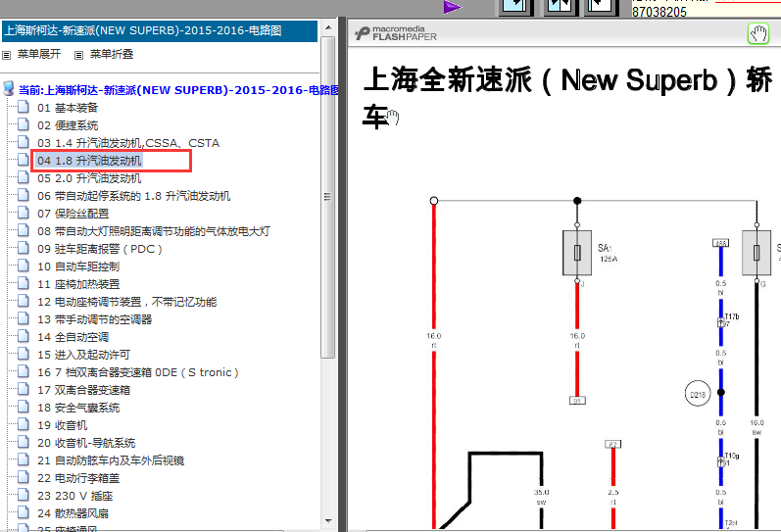This screenshot has height=532, width=781.
Task: Open root node 当前:上海斯柯达-新速派
Action: click(x=179, y=90)
